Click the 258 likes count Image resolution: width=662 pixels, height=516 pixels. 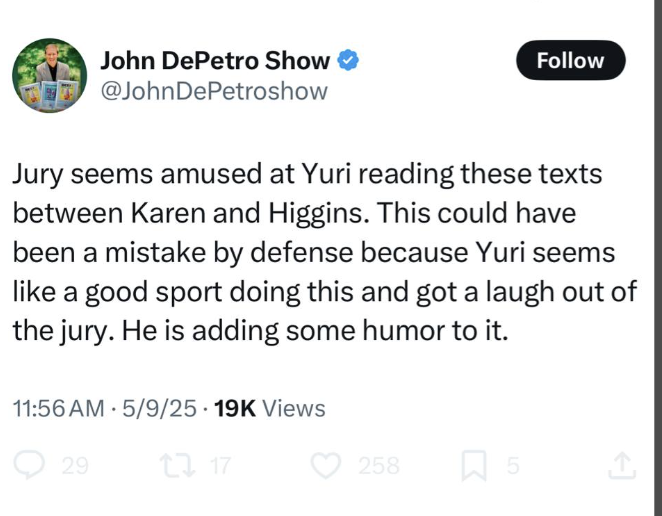(x=379, y=464)
